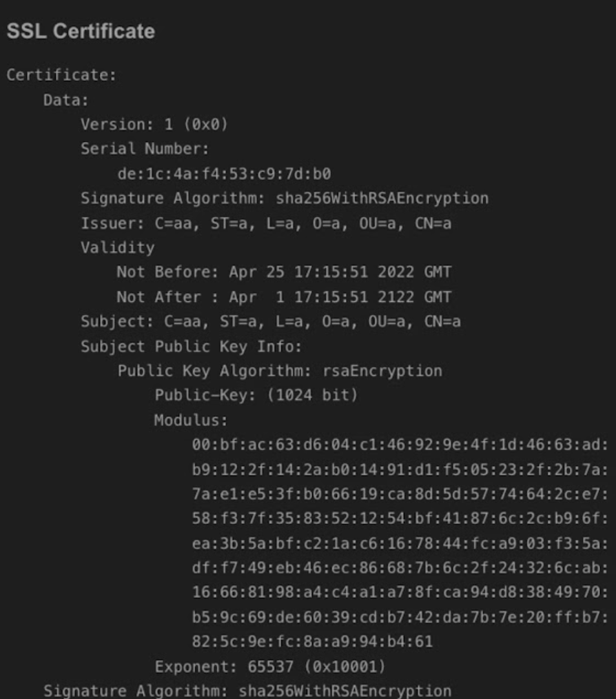Click the Issuer line
The height and width of the screenshot is (699, 616).
[266, 223]
